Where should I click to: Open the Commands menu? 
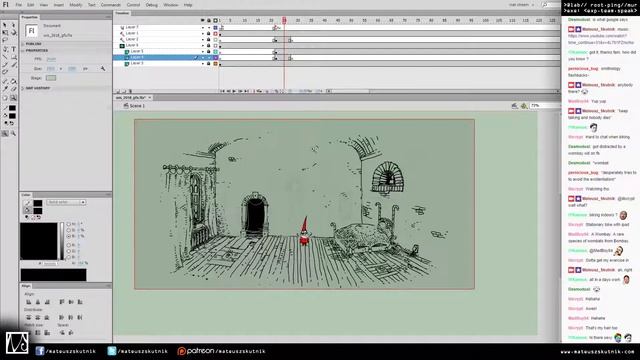(x=110, y=5)
